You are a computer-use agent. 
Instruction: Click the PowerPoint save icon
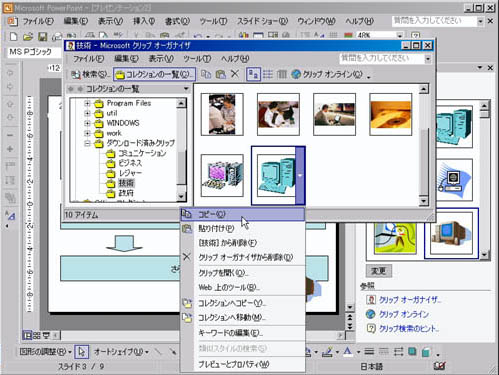point(43,36)
